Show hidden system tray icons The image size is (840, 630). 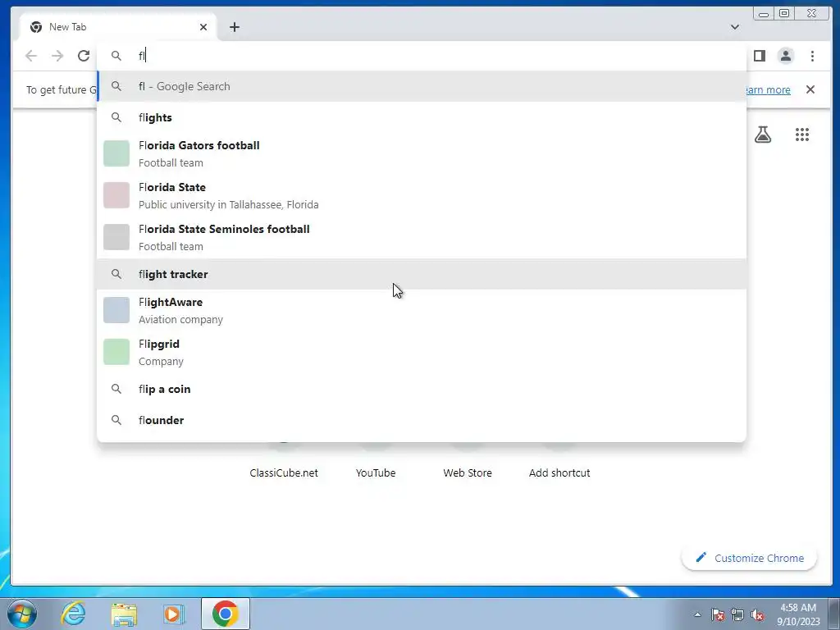click(697, 614)
